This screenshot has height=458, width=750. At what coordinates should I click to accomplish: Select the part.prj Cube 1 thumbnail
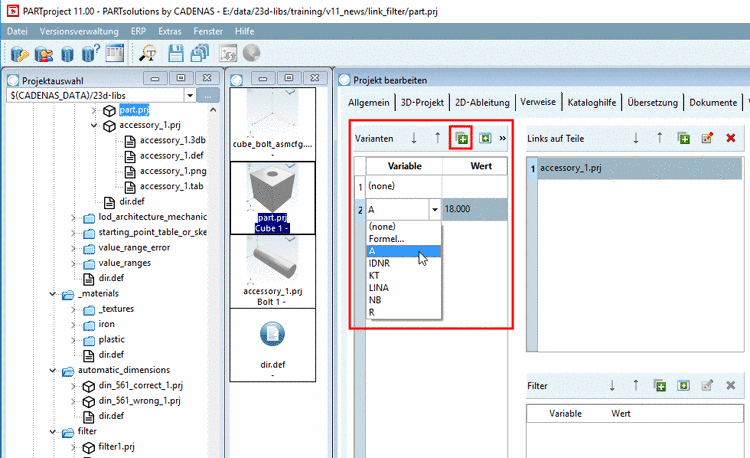click(272, 198)
